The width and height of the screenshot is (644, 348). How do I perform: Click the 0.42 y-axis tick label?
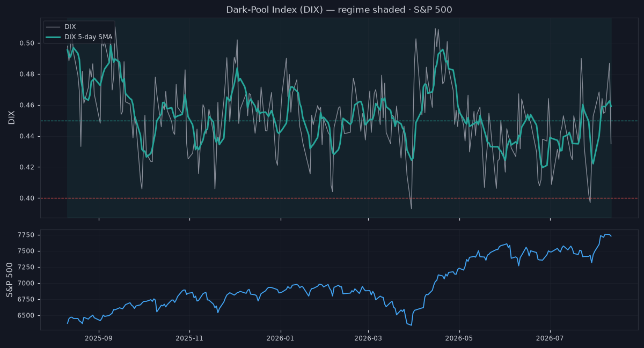[x=28, y=167]
